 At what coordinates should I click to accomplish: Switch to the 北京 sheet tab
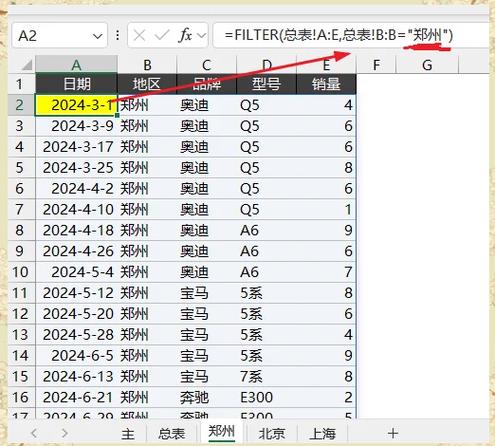point(272,434)
